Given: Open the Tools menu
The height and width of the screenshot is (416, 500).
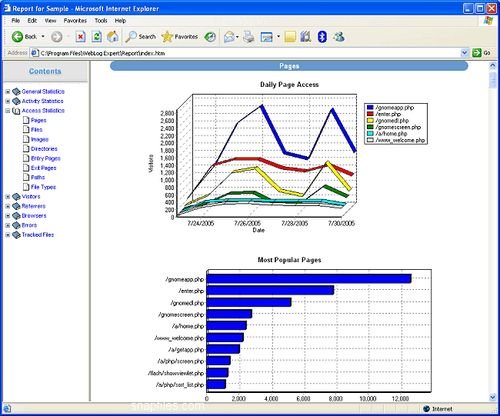Looking at the screenshot, I should [101, 21].
